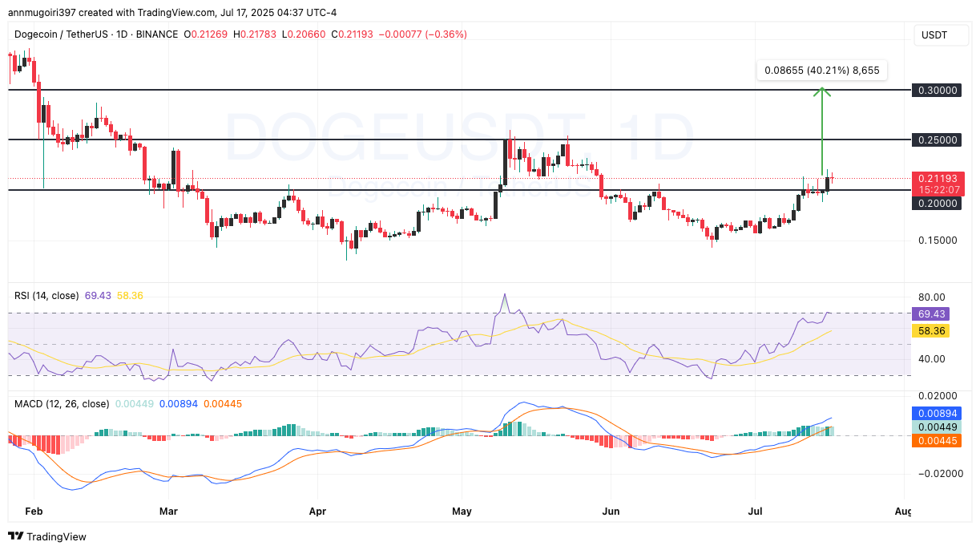
Task: Click the 80.00 RSI axis label
Action: (931, 297)
